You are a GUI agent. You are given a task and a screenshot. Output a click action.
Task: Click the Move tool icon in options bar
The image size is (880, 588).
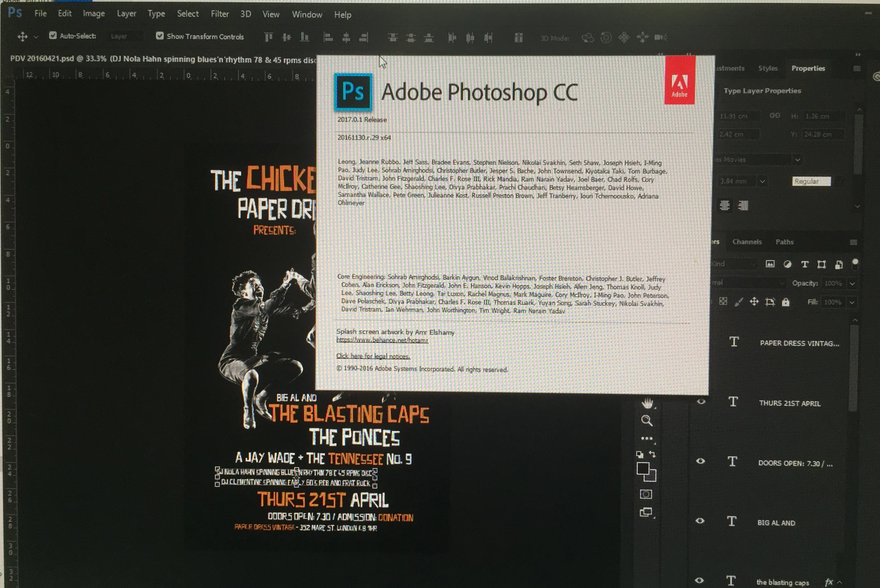tap(23, 36)
